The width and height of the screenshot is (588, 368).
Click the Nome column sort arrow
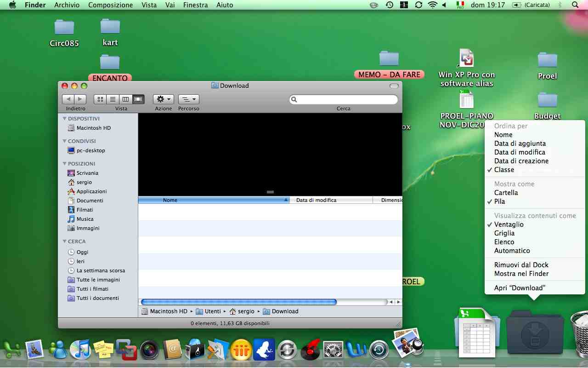pos(286,200)
